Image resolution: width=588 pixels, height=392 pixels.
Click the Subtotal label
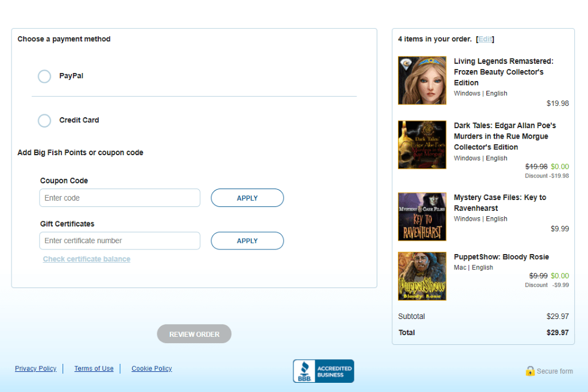pyautogui.click(x=411, y=317)
